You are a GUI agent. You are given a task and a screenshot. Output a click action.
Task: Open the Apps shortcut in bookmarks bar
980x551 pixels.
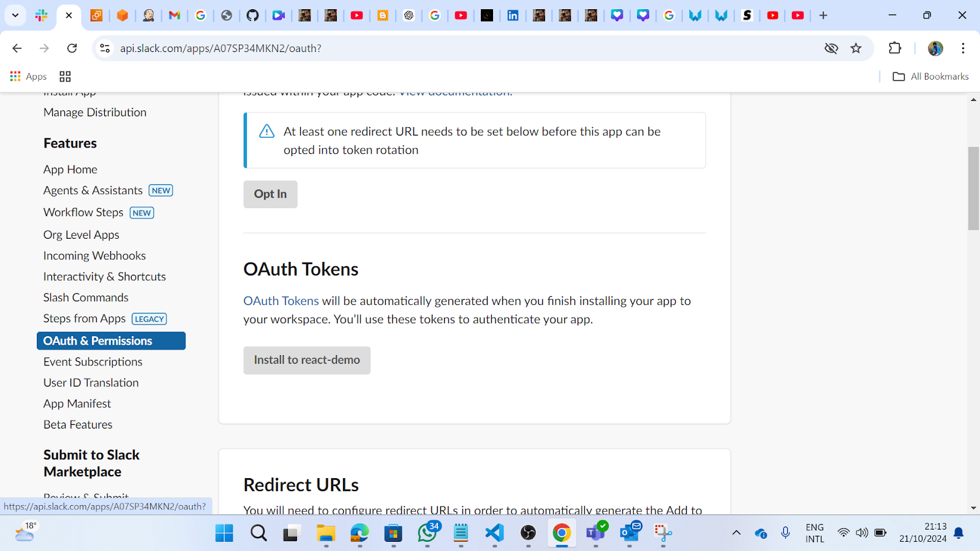[x=28, y=77]
